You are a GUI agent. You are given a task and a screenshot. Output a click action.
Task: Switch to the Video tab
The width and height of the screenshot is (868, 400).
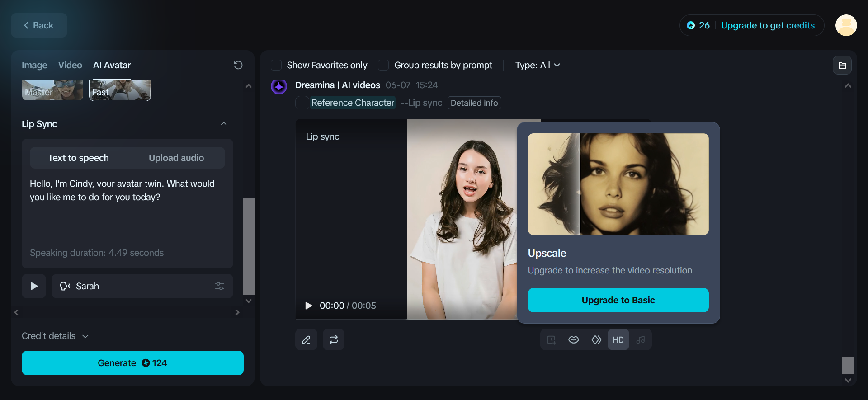click(x=70, y=65)
